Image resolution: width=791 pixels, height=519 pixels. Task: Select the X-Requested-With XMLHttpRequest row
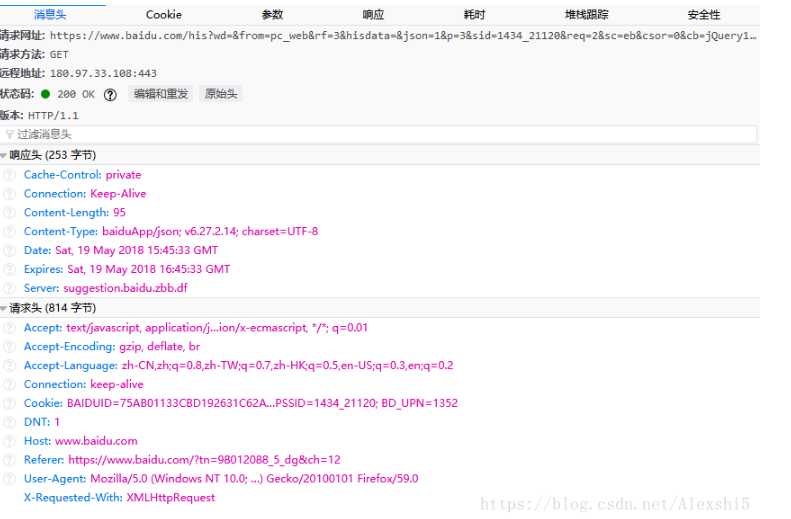(x=120, y=497)
